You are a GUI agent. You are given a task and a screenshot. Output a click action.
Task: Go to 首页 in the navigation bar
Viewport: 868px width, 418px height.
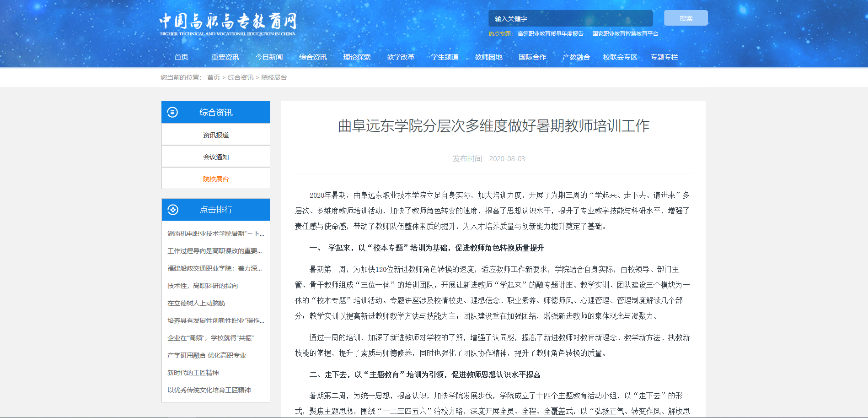[x=181, y=57]
